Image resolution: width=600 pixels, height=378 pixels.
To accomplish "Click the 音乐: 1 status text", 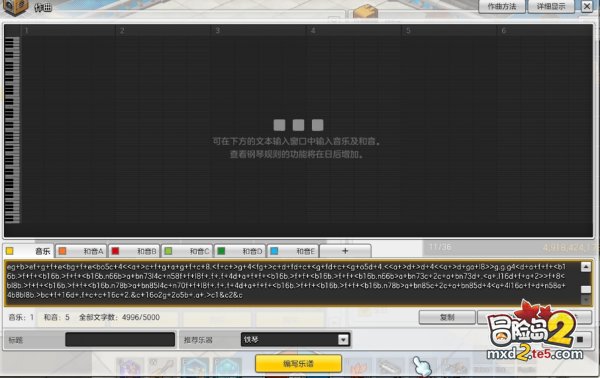I will point(21,317).
